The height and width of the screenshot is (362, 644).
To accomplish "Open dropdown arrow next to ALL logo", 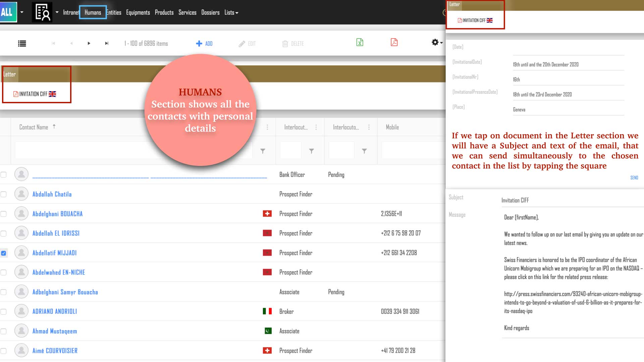I will click(22, 12).
